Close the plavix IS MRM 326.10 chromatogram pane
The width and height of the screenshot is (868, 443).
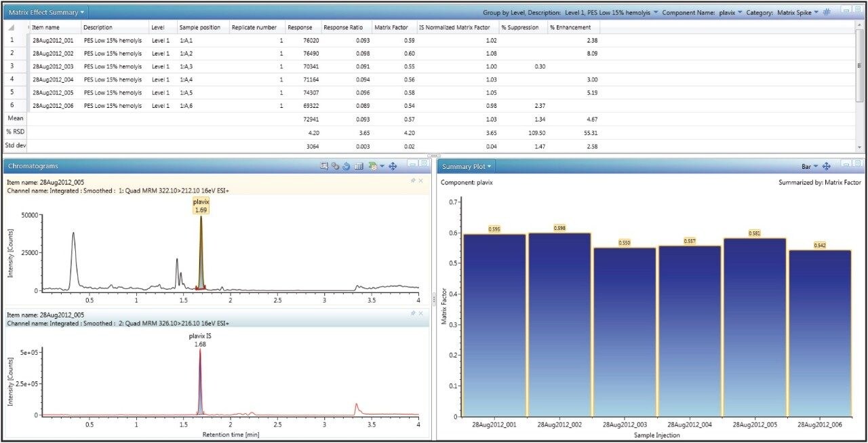point(420,313)
